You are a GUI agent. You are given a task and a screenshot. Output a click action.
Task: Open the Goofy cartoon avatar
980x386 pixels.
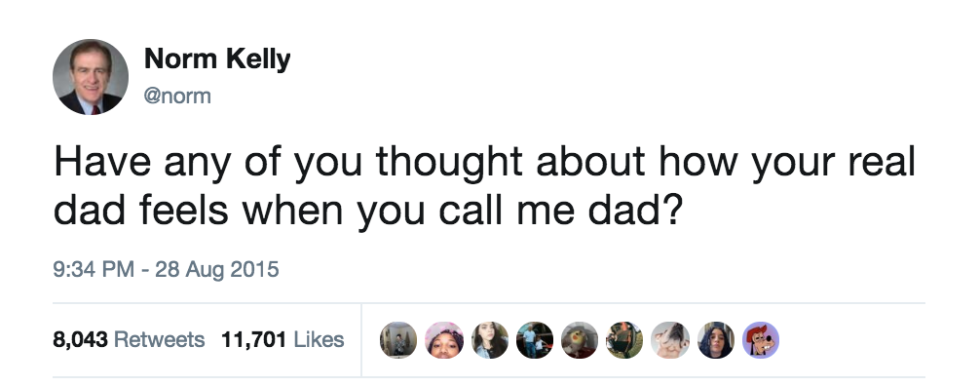pos(761,340)
